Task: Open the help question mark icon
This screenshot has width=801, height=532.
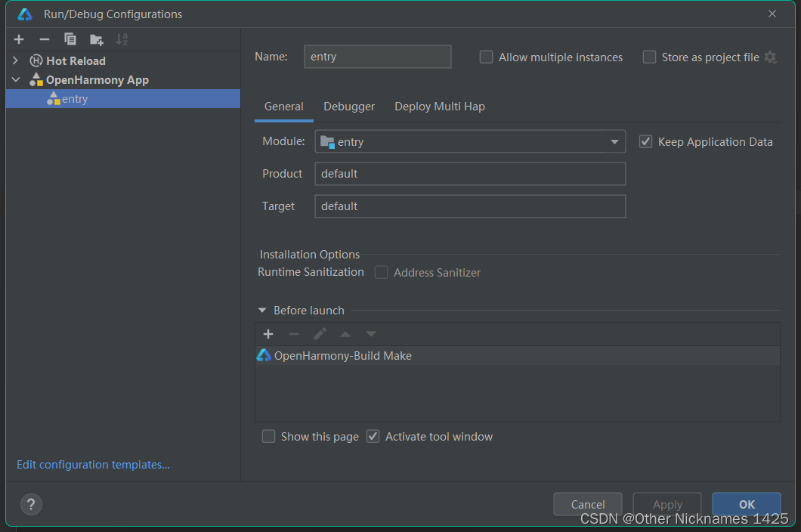Action: click(x=30, y=504)
